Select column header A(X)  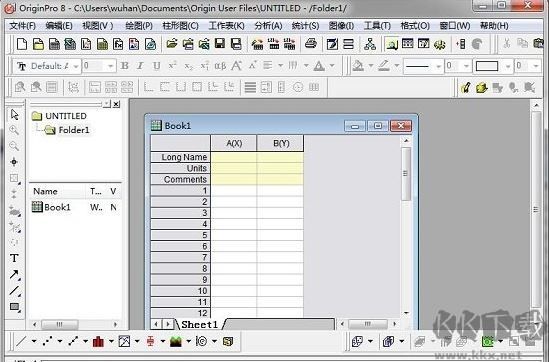(234, 143)
